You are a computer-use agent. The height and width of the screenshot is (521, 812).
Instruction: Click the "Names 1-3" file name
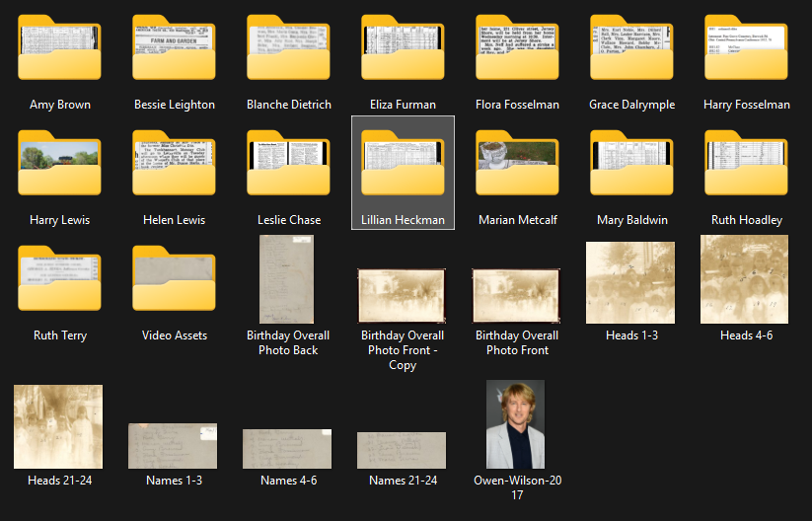pos(174,481)
